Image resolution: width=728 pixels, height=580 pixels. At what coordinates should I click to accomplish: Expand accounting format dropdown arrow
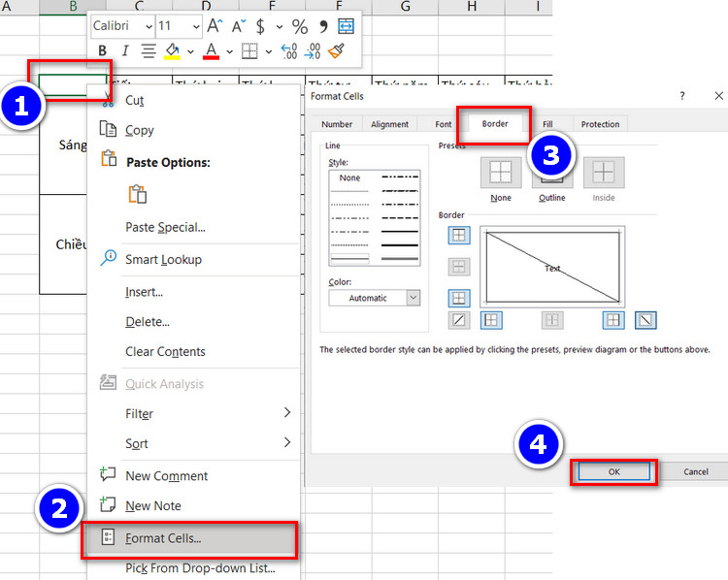pyautogui.click(x=279, y=26)
